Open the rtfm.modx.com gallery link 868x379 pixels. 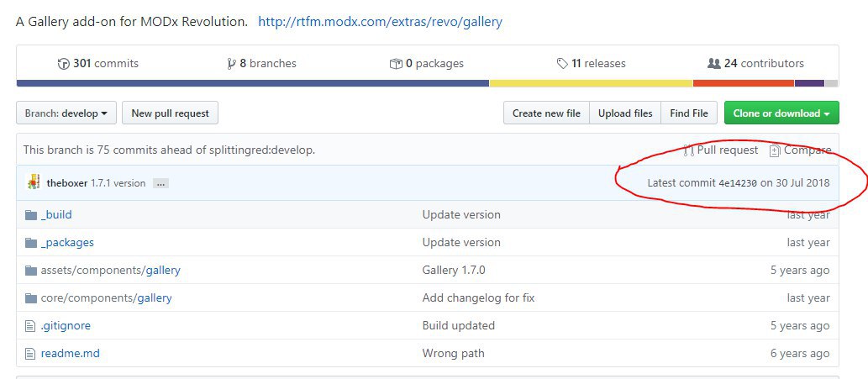pos(381,22)
